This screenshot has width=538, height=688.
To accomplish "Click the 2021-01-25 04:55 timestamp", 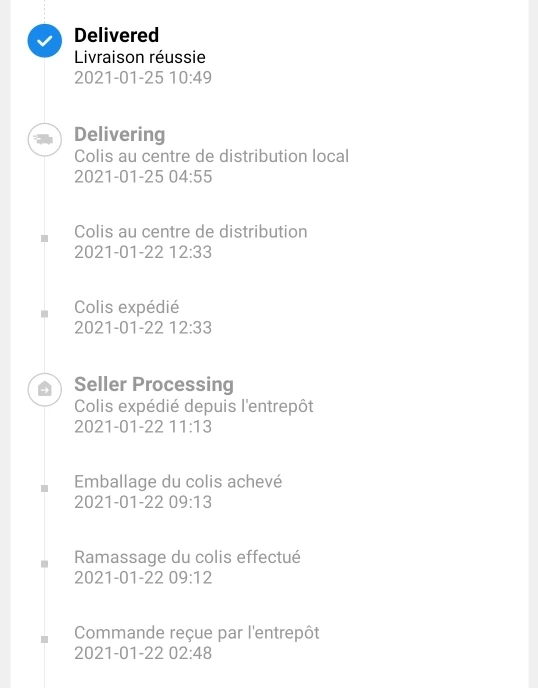I will [143, 177].
